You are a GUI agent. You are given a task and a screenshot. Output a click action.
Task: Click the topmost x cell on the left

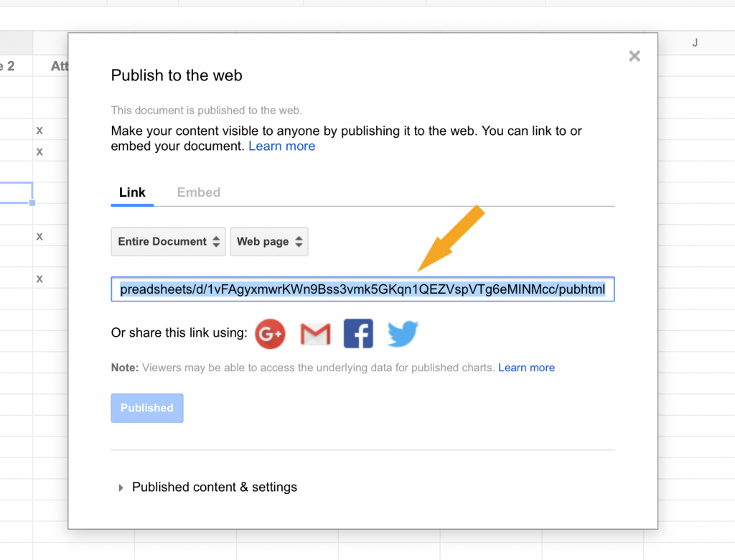39,130
